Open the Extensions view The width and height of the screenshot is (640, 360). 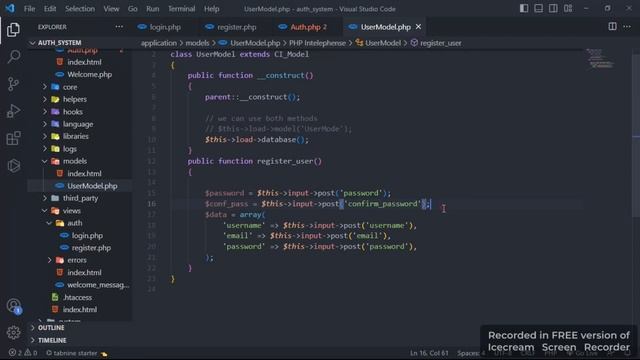[13, 138]
